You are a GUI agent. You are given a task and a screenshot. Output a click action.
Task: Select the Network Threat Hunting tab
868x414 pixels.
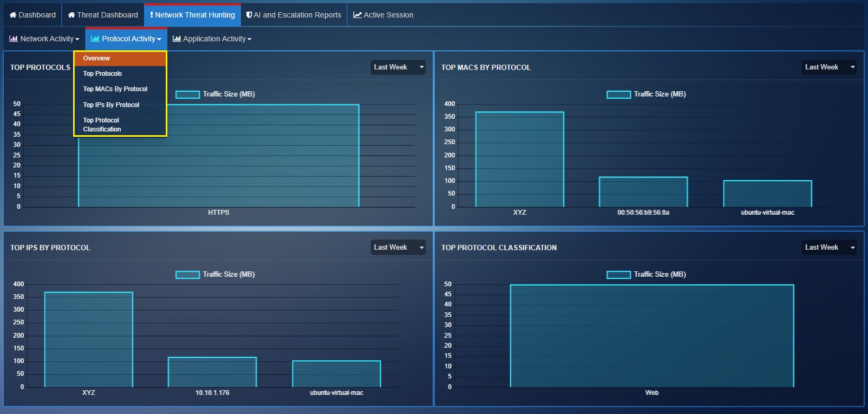tap(192, 15)
